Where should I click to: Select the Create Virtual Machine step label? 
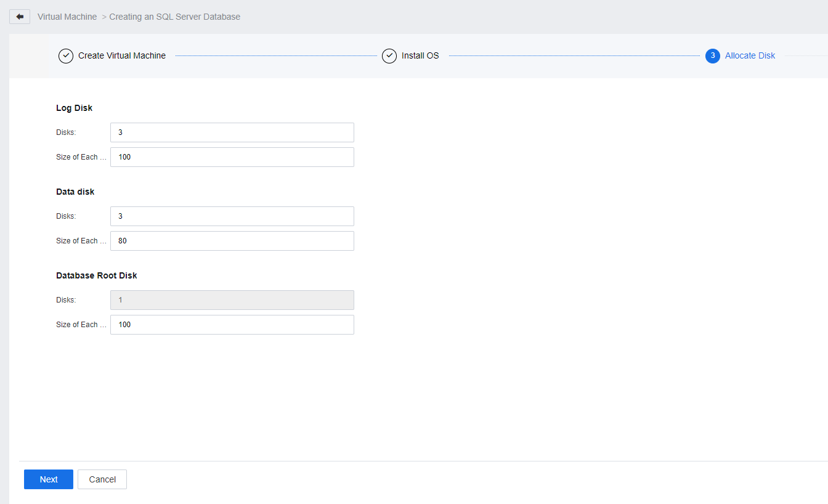(x=122, y=55)
